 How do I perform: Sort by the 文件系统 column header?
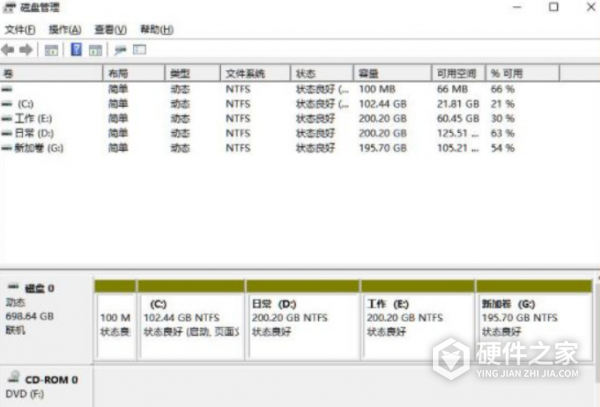coord(255,73)
